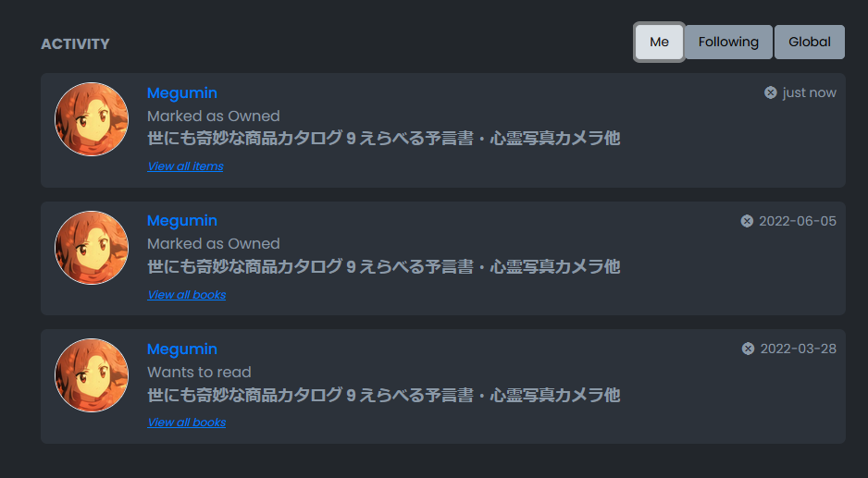868x478 pixels.
Task: Click Megumin's avatar in the 'Wants to read' entry
Action: (x=92, y=375)
